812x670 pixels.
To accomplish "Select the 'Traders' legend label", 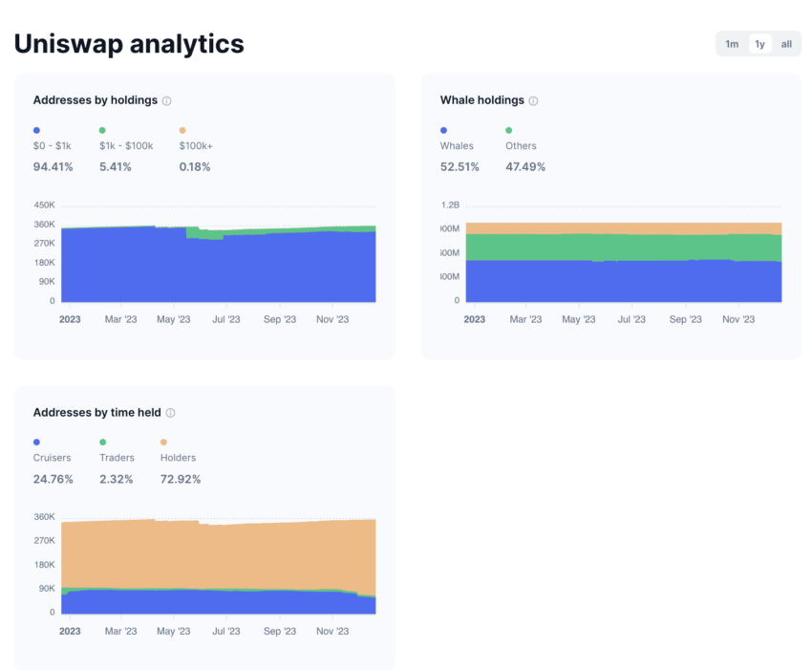I will pos(118,458).
